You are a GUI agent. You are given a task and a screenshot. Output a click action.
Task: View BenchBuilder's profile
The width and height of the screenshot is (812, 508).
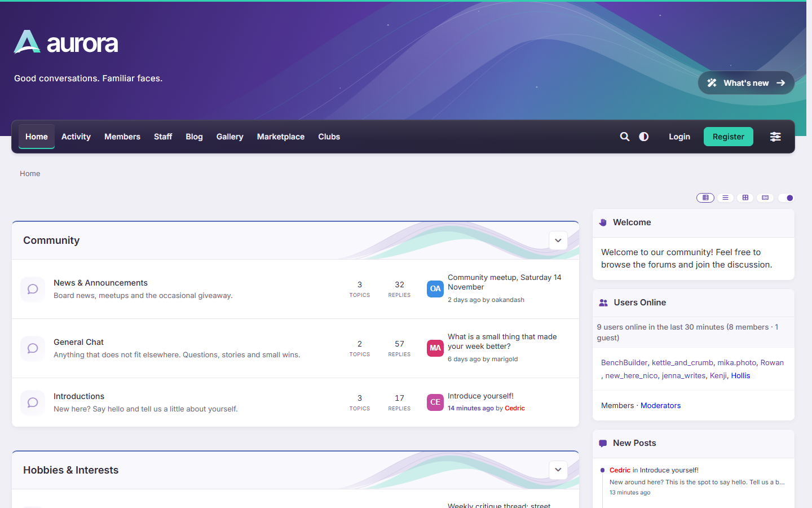(624, 363)
